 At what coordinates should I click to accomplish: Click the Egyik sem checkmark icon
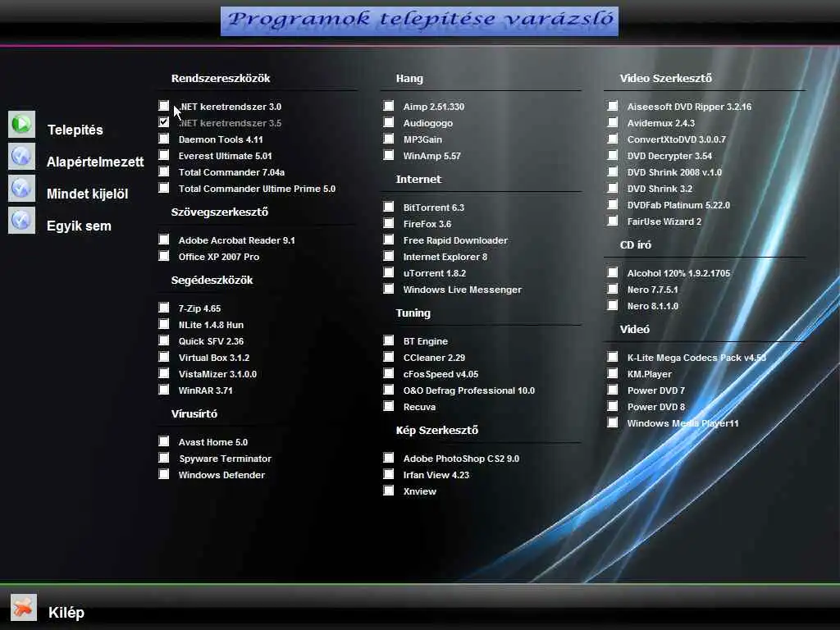[21, 221]
